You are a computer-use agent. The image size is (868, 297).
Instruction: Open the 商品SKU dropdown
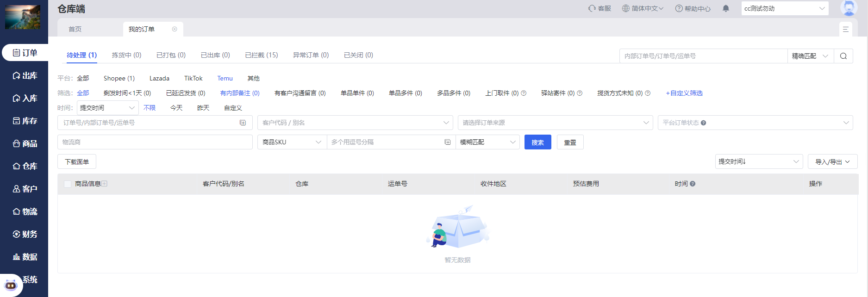click(292, 142)
